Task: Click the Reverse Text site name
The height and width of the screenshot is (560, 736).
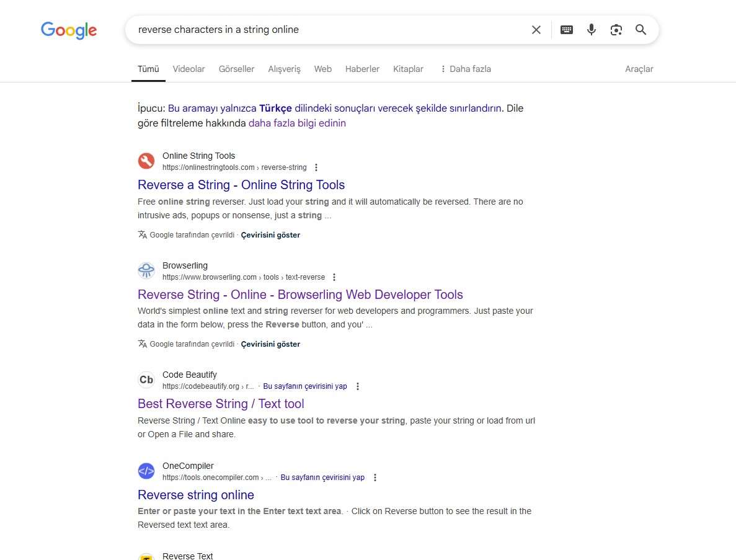Action: tap(188, 556)
